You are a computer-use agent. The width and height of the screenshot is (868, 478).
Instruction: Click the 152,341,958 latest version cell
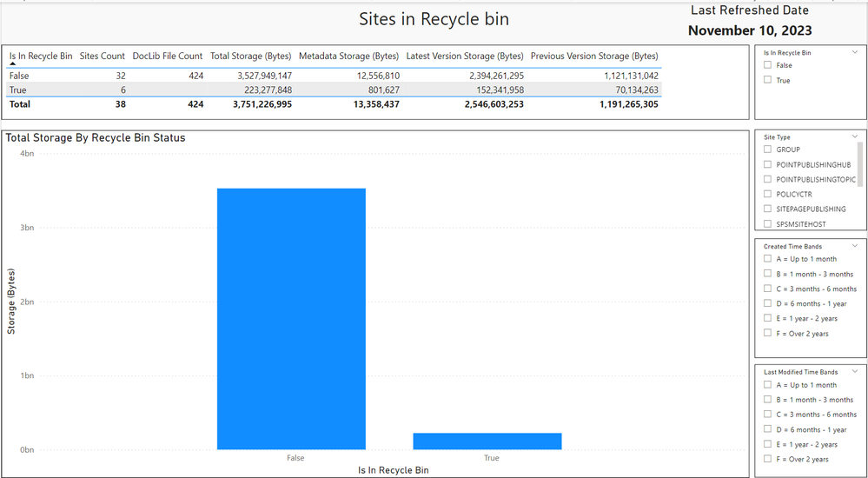click(x=500, y=90)
